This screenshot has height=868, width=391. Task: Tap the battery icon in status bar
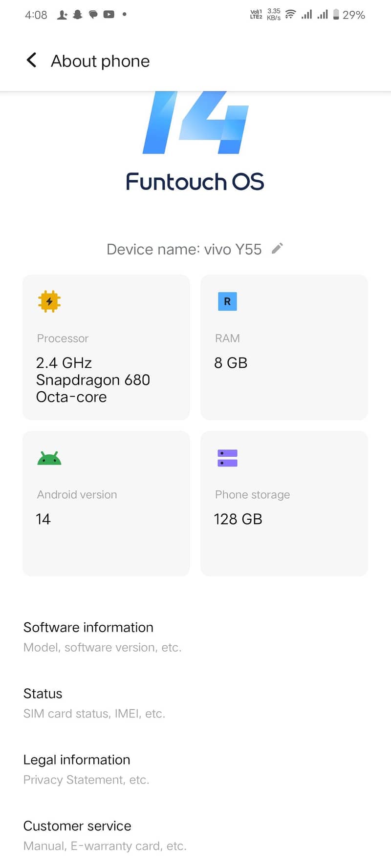[336, 15]
